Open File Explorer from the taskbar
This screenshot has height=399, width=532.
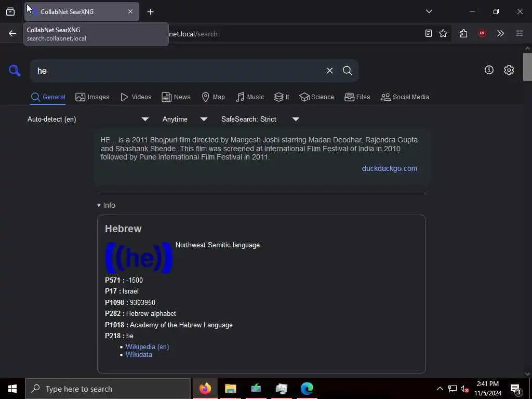[230, 389]
